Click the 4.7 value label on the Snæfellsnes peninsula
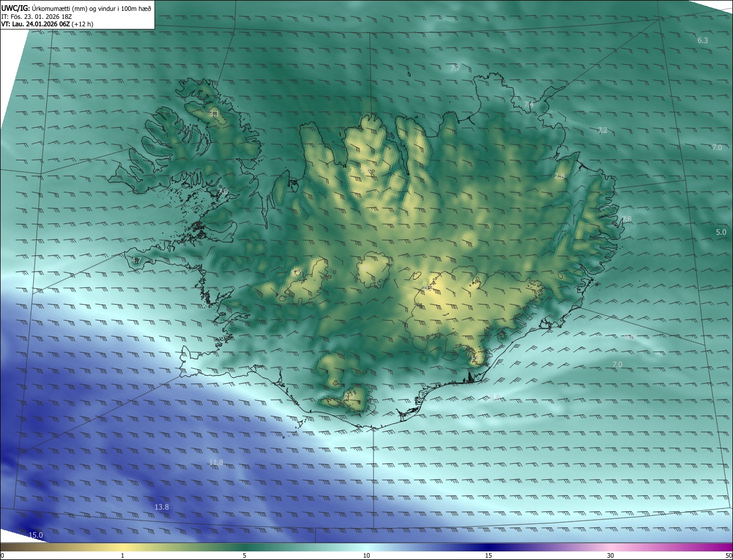733x560 pixels. pos(136,261)
